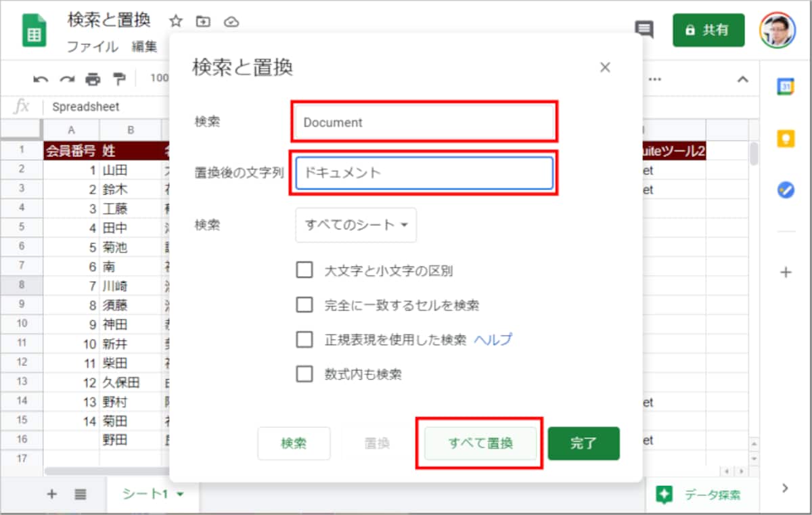Click the Document search input field
Viewport: 812px width, 515px height.
coord(425,122)
